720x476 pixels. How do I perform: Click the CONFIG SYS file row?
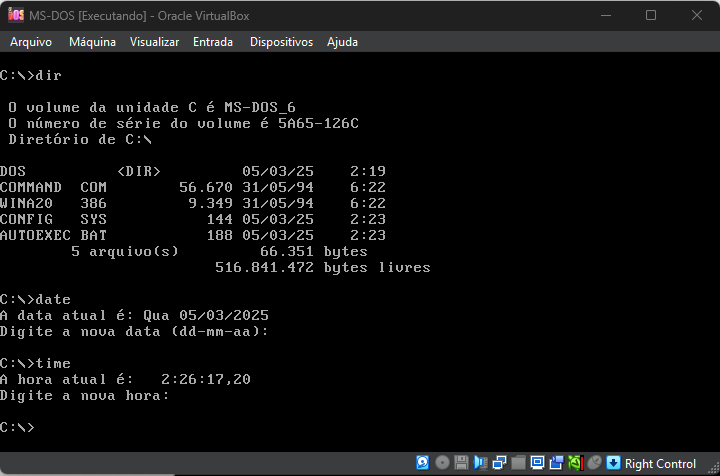pos(193,219)
